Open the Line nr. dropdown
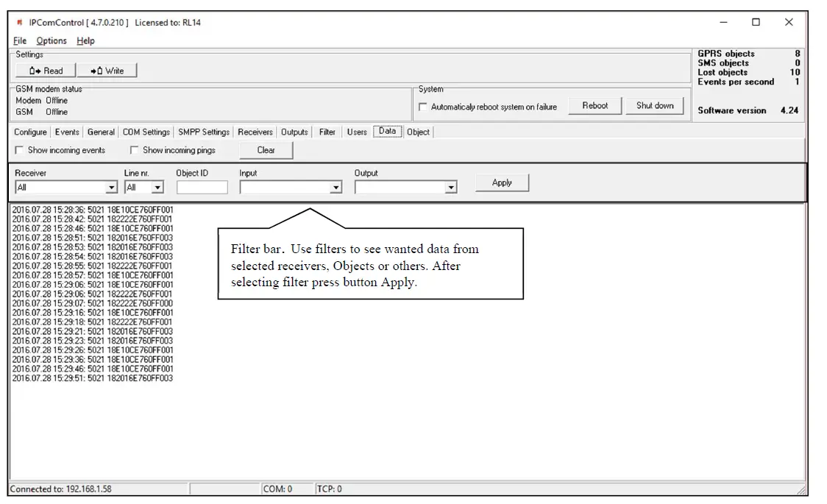 point(157,187)
